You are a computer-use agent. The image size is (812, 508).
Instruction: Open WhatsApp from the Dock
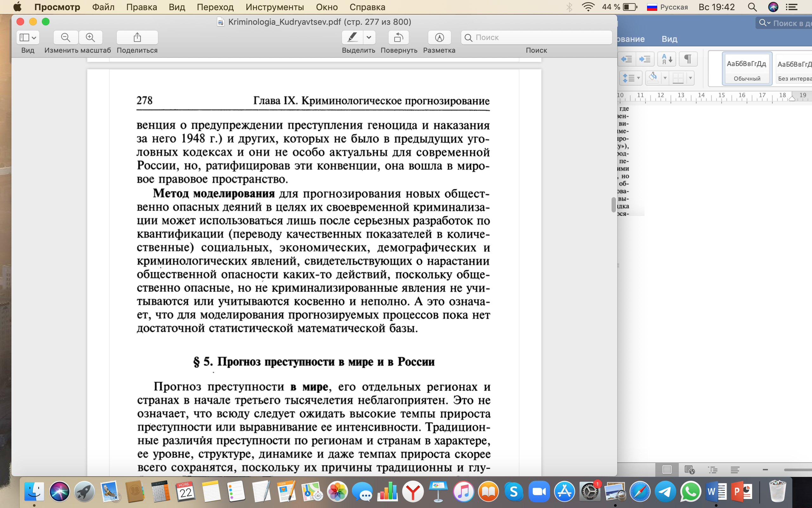[x=691, y=492]
